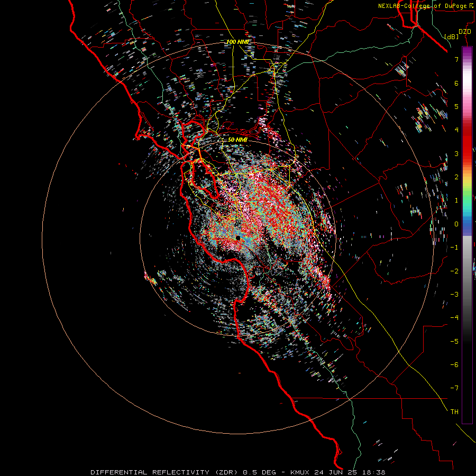
Task: Click the 100 NMI range ring label
Action: point(237,42)
